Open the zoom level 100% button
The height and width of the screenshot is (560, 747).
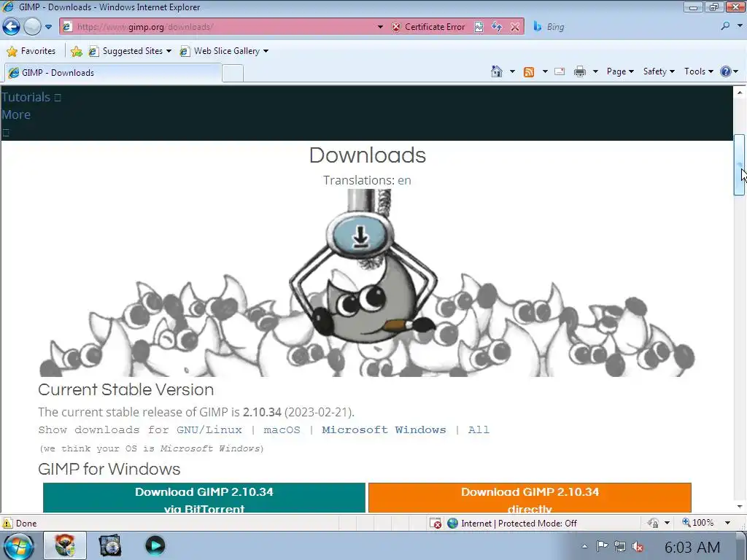(x=698, y=523)
